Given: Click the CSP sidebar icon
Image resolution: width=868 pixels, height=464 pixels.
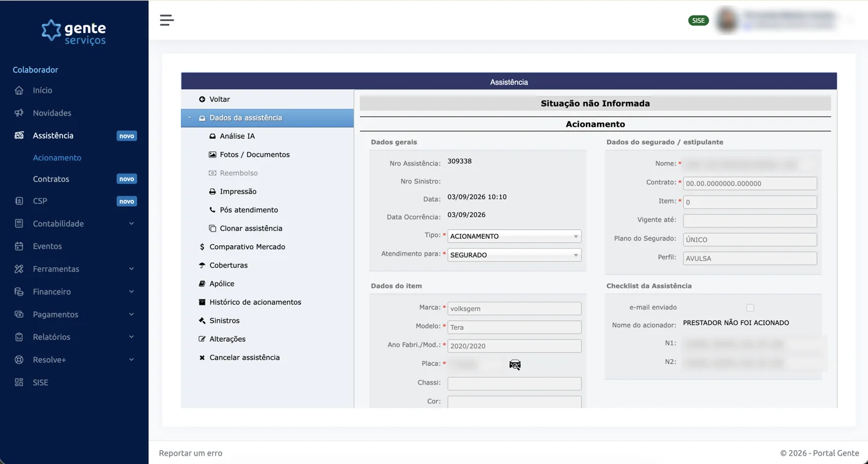Looking at the screenshot, I should pyautogui.click(x=19, y=201).
